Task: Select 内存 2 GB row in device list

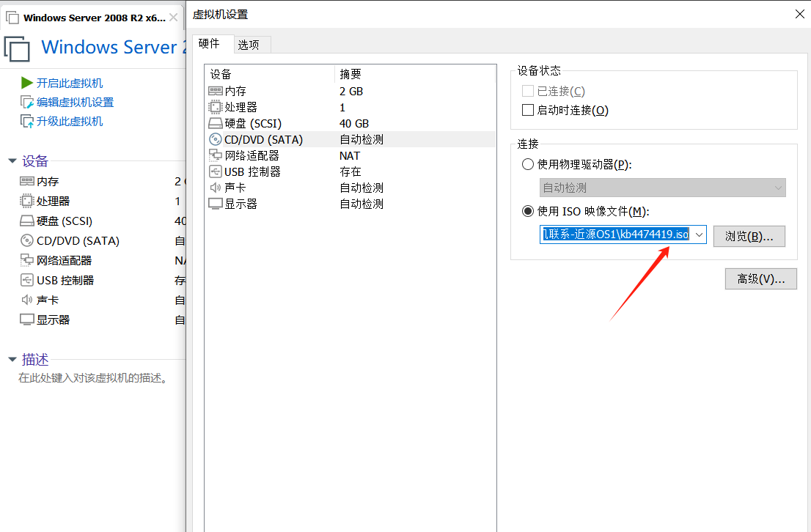Action: 351,91
